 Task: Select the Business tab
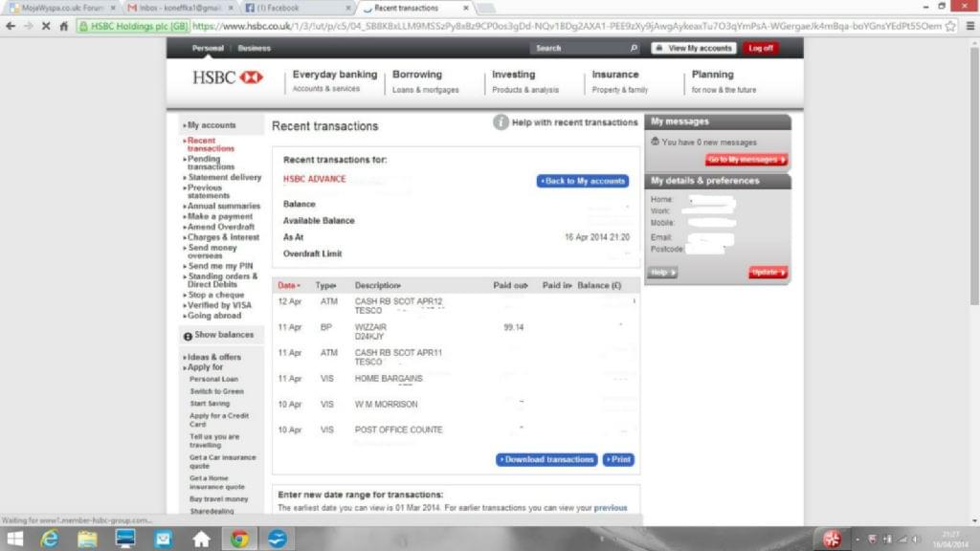[255, 48]
